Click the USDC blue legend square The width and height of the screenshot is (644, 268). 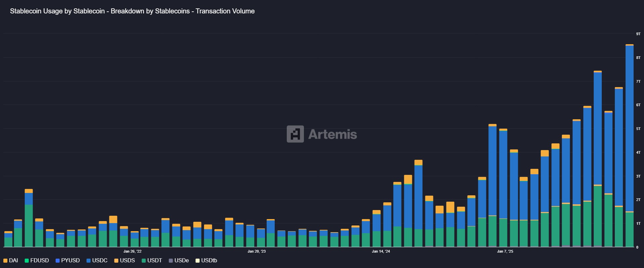89,261
